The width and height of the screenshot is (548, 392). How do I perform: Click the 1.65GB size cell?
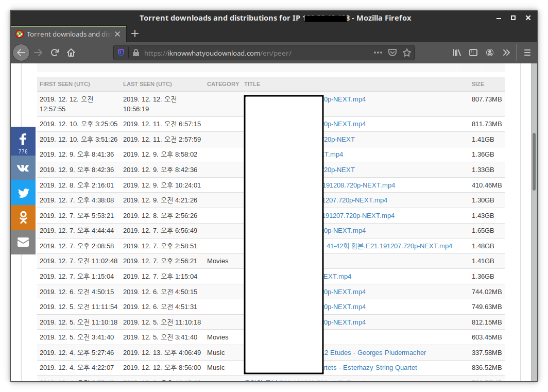click(x=483, y=231)
